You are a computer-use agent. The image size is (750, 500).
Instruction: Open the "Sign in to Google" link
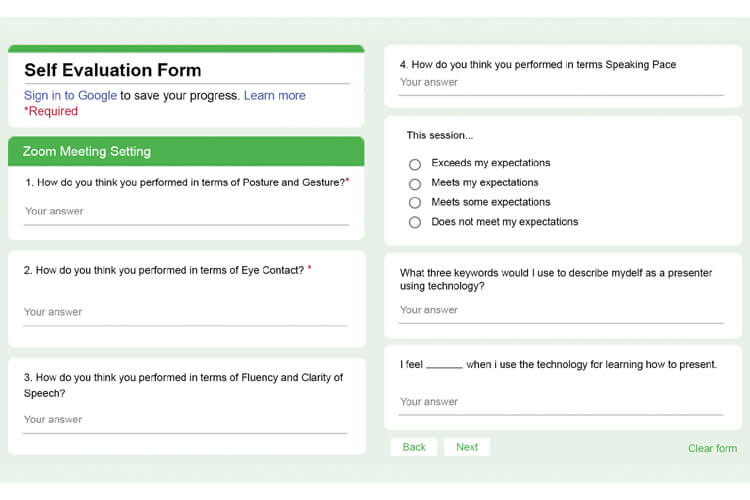tap(70, 96)
